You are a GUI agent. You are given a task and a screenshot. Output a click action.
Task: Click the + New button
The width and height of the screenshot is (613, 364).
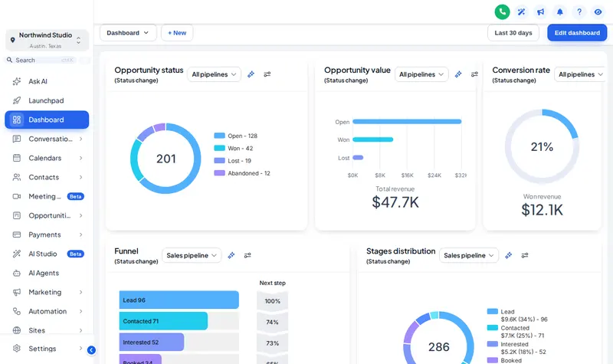point(177,33)
